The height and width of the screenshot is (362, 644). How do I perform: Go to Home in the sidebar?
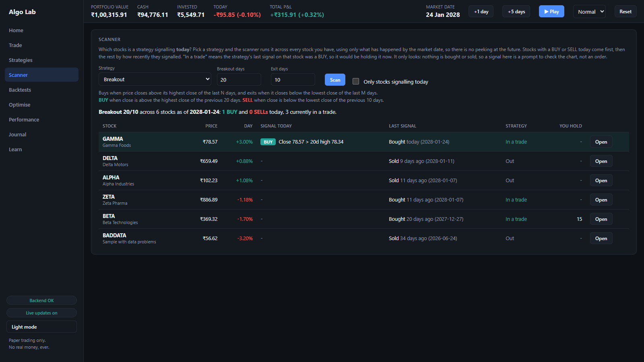click(x=41, y=30)
